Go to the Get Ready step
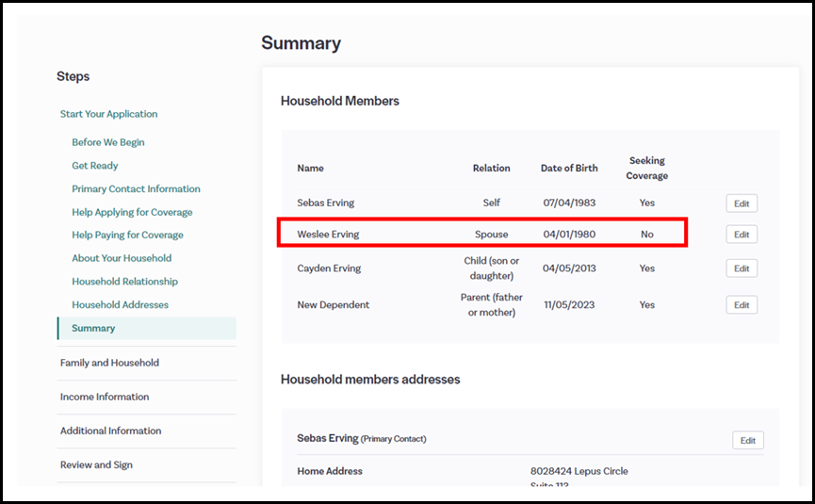Viewport: 815px width, 504px height. pyautogui.click(x=95, y=166)
